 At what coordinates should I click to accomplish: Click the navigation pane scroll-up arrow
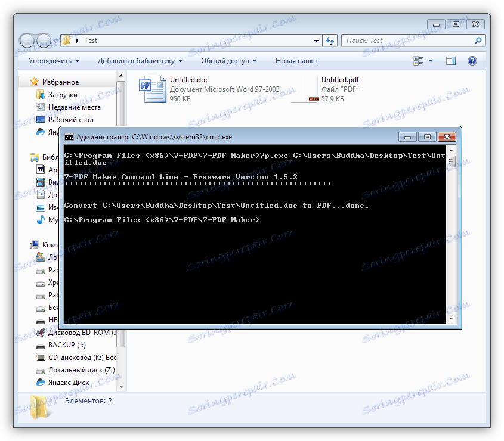pos(121,76)
